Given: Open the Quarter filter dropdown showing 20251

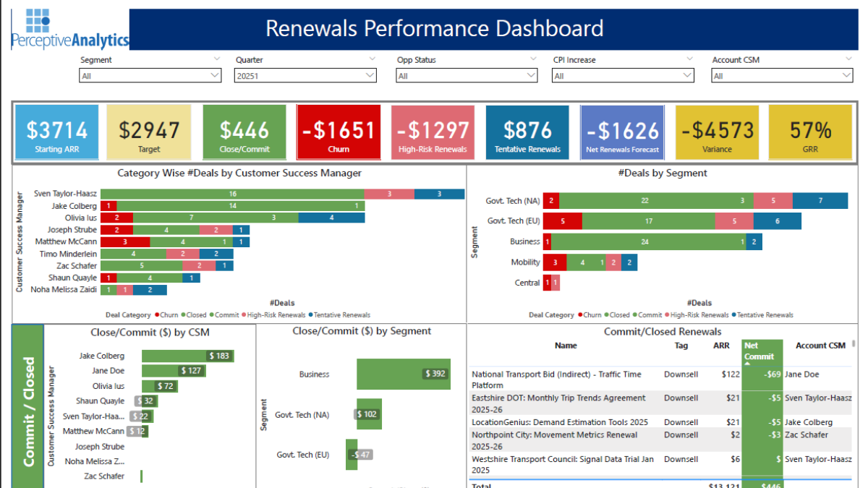Looking at the screenshot, I should point(368,74).
